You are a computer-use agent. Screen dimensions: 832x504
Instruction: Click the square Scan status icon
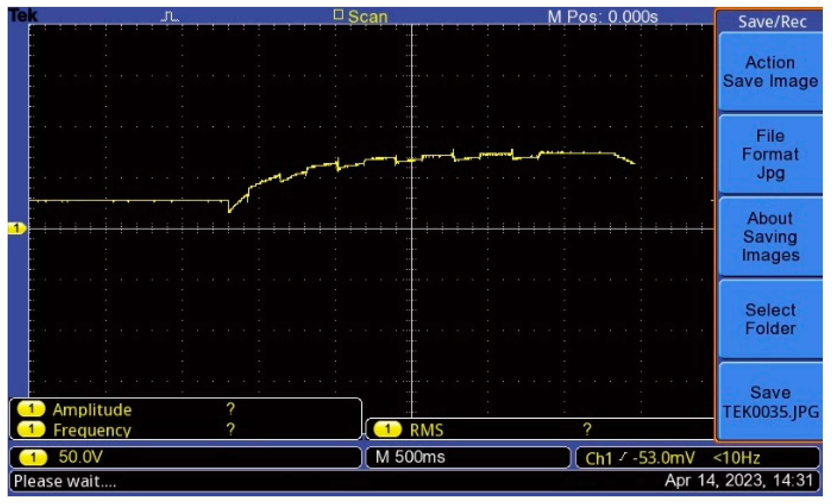click(338, 15)
